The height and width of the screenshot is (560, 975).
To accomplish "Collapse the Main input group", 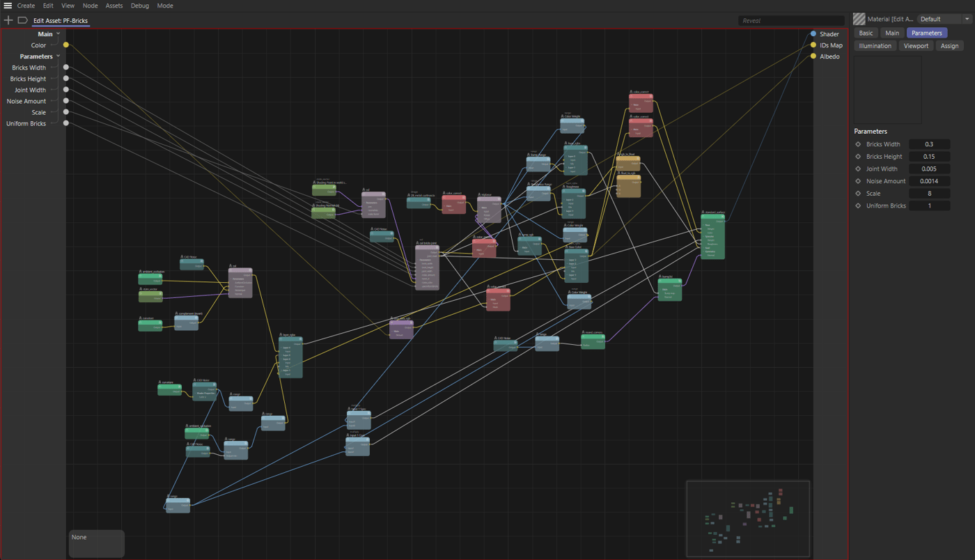I will tap(58, 33).
